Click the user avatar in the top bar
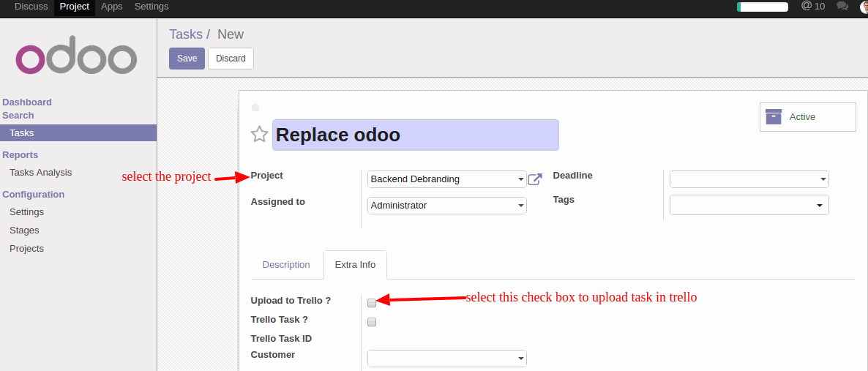Screen dimensions: 868x371 (864, 7)
